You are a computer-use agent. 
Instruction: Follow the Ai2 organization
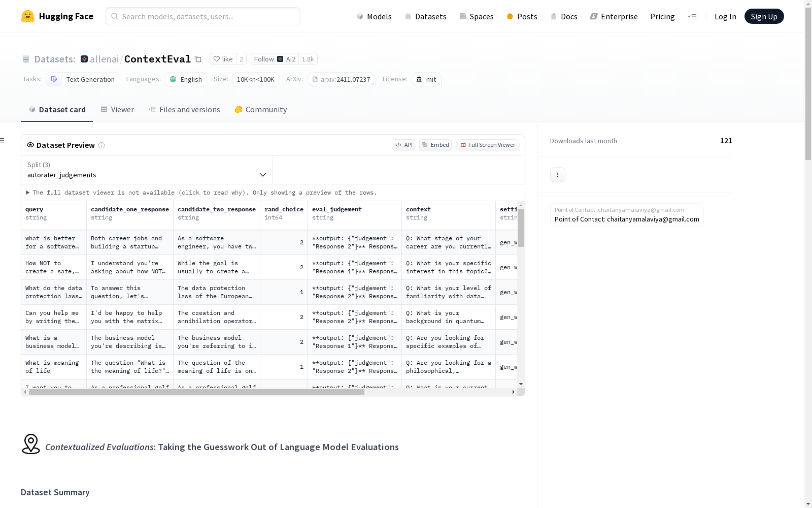click(x=275, y=59)
